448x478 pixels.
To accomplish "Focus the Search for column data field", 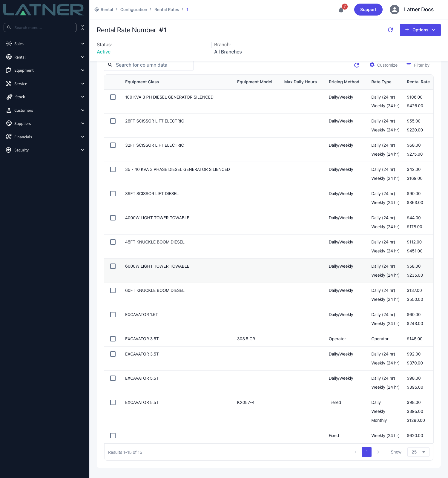I will pos(149,65).
